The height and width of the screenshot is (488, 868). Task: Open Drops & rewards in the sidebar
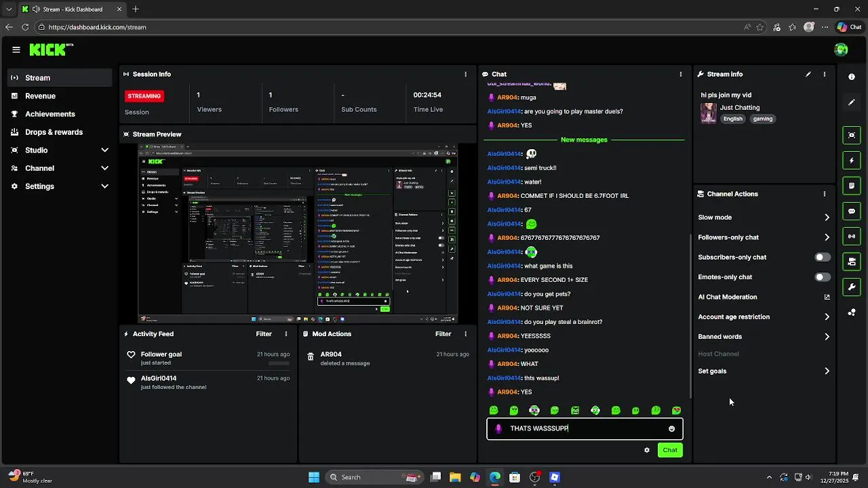(60, 132)
